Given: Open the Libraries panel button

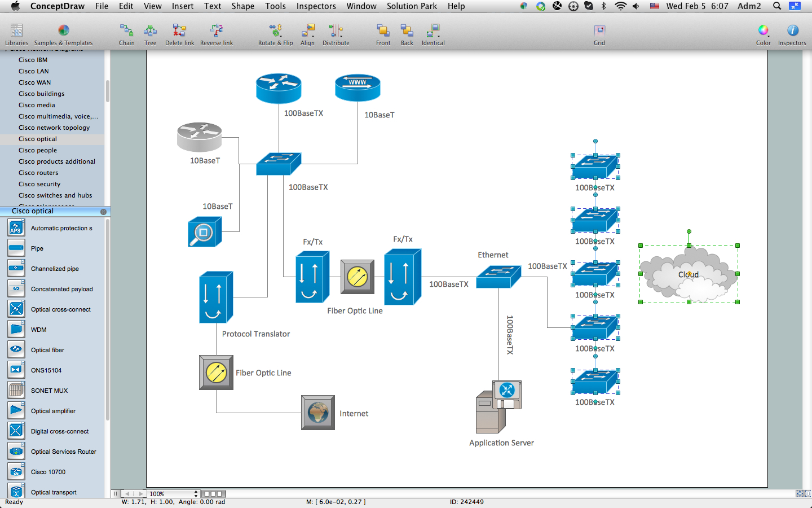Looking at the screenshot, I should click(x=16, y=34).
